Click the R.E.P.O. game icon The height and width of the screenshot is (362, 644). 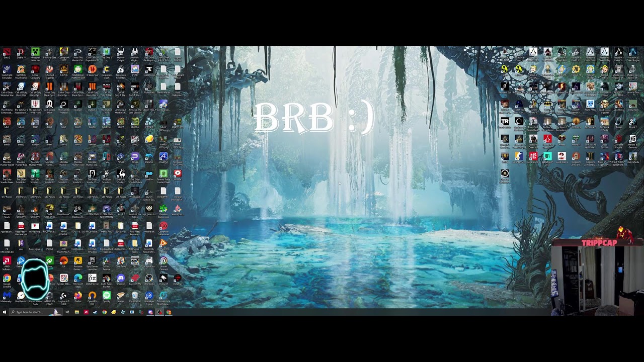[x=63, y=71]
